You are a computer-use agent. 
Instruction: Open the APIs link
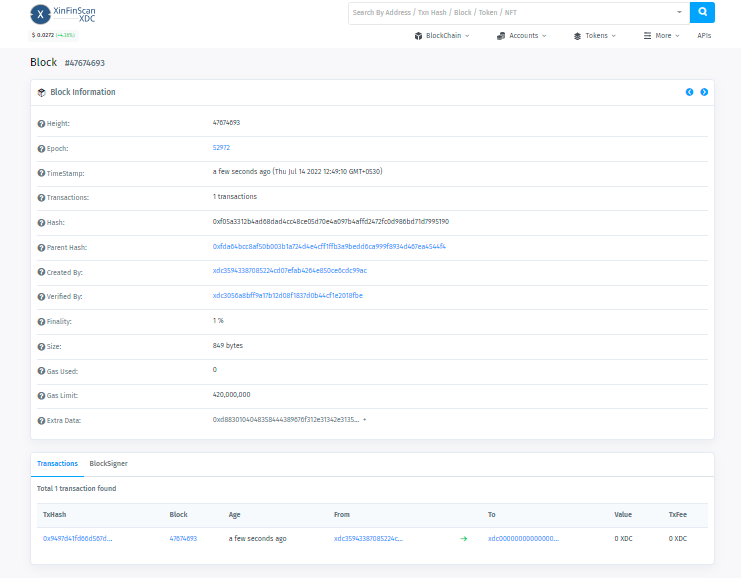[x=704, y=35]
